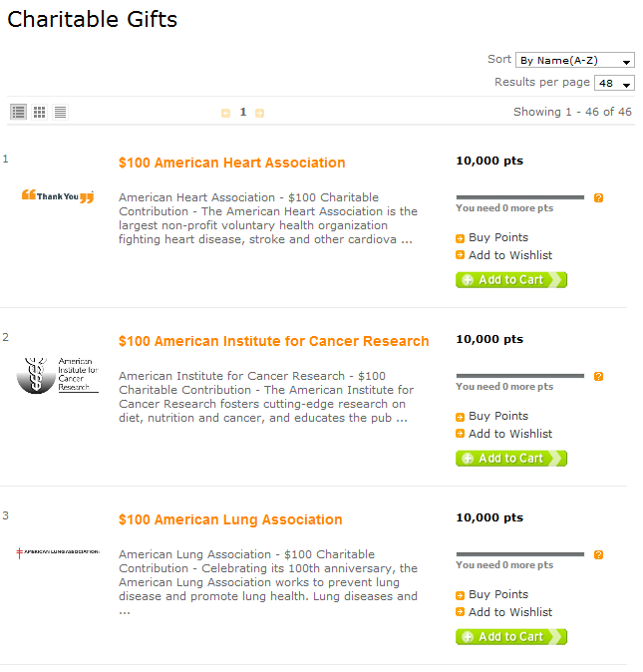Add American Heart Association to Wishlist

(510, 255)
